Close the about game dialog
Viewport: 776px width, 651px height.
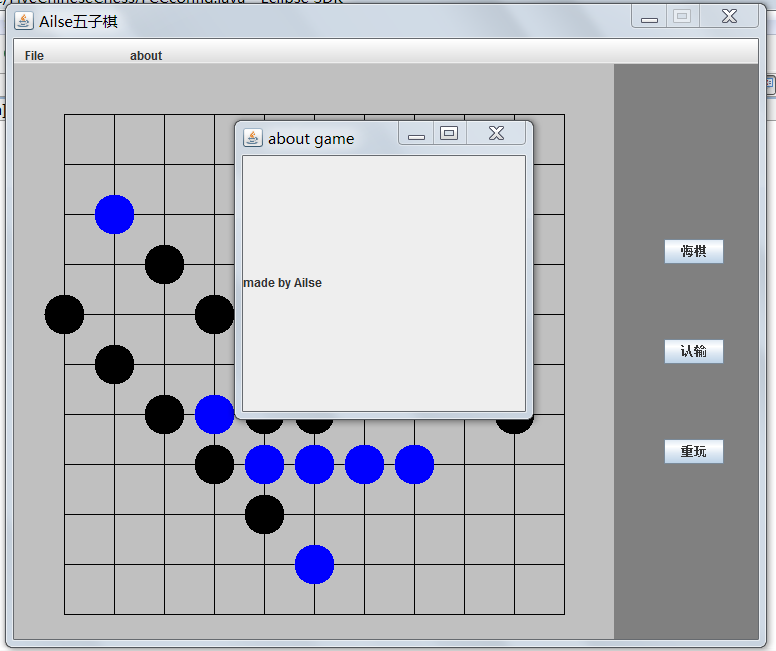[496, 133]
